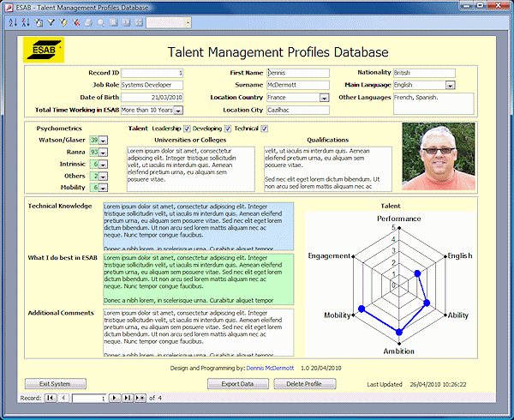This screenshot has width=514, height=420.
Task: Sort records descending Z to A
Action: click(x=26, y=22)
